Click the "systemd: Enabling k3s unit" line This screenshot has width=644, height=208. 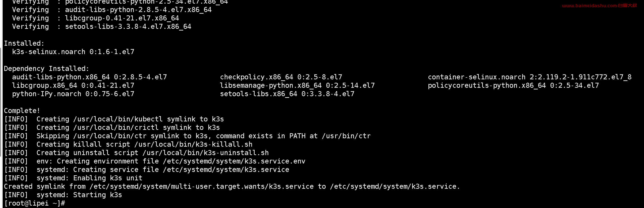89,178
